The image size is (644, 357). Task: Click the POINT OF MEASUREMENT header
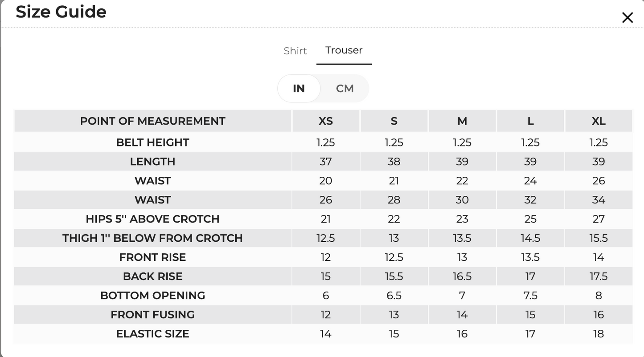point(153,121)
